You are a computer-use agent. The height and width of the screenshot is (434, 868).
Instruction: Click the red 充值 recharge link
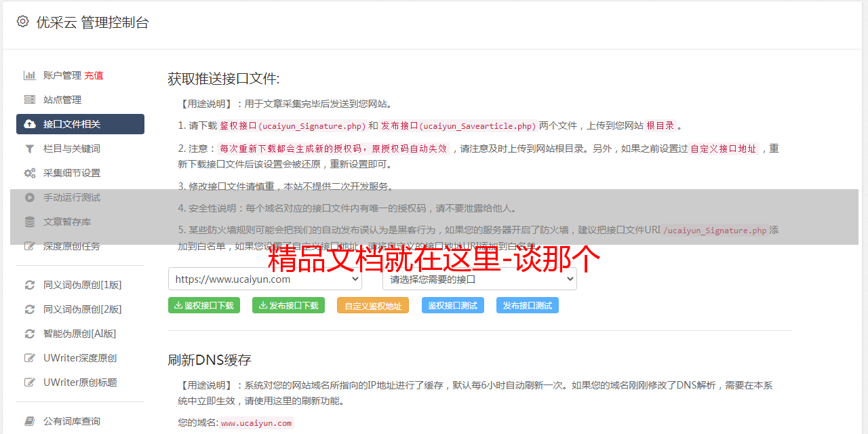tap(94, 75)
